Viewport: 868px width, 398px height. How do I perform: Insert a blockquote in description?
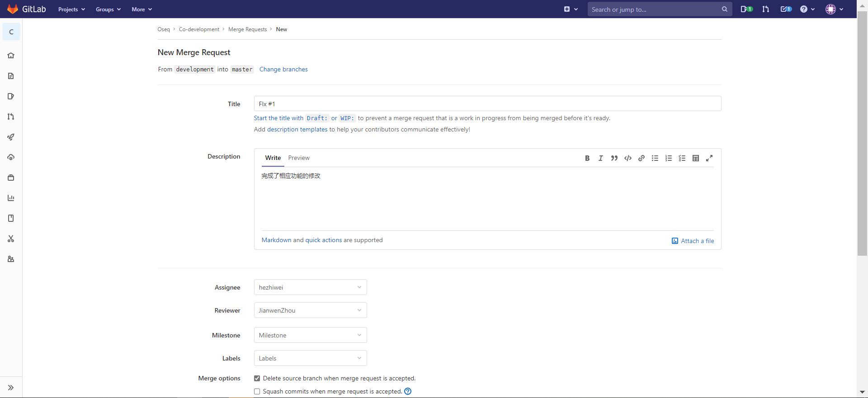(614, 158)
